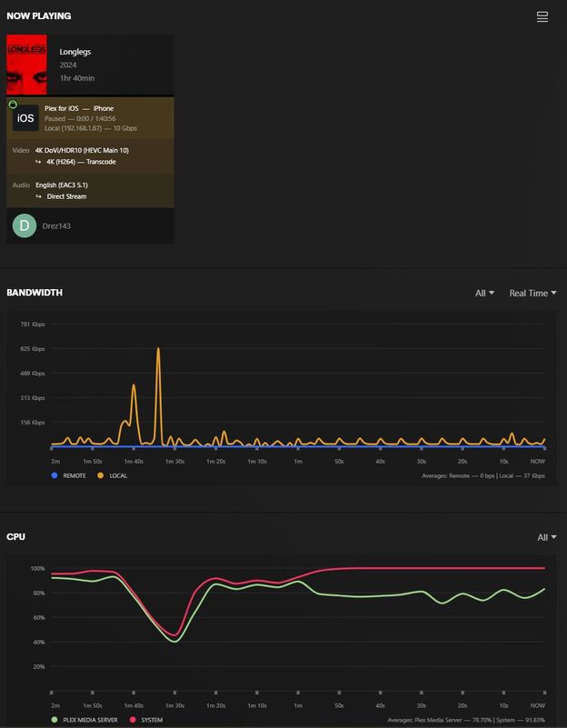
Task: Click the 1m marker on bandwidth timeline
Action: [298, 461]
